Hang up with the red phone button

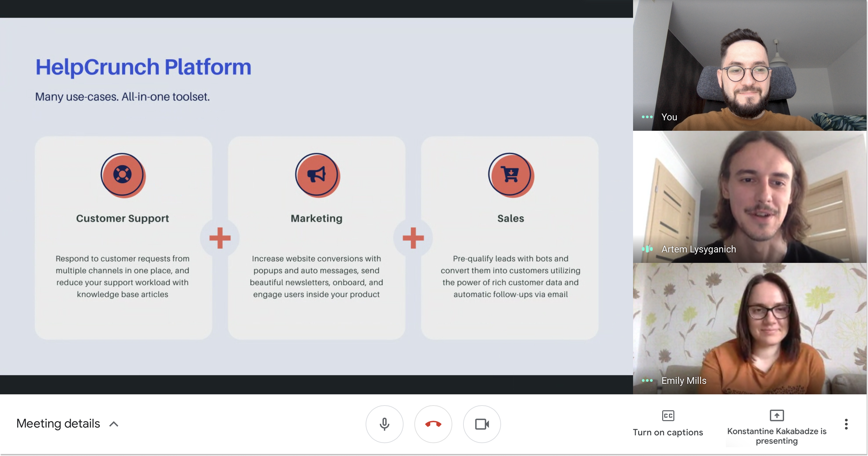pos(433,424)
